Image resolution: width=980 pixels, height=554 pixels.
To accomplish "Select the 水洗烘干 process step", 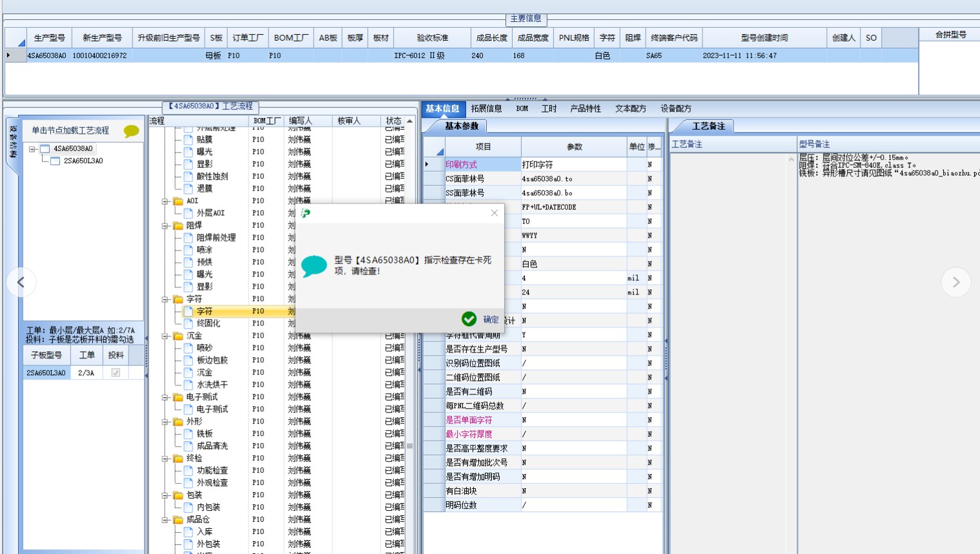I will click(x=212, y=385).
